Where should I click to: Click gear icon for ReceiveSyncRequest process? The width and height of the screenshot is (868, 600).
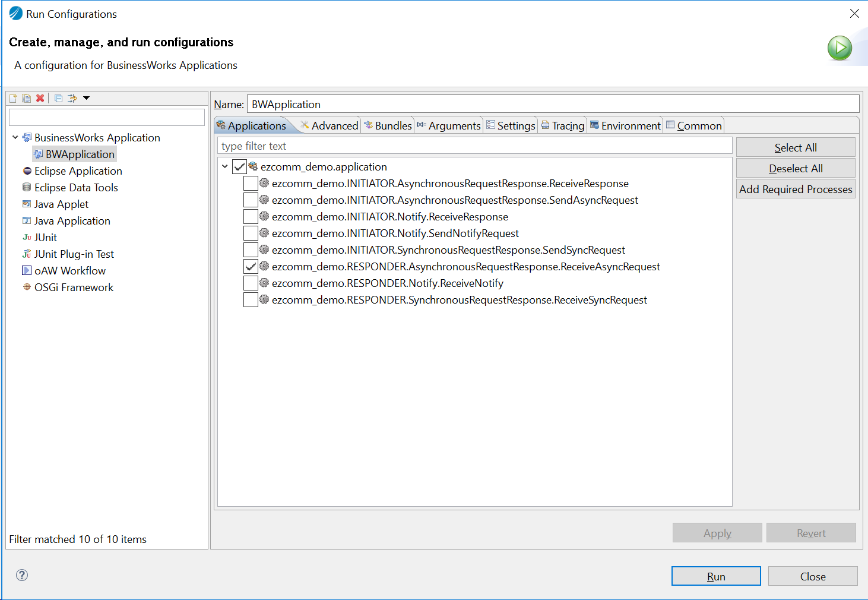[264, 300]
